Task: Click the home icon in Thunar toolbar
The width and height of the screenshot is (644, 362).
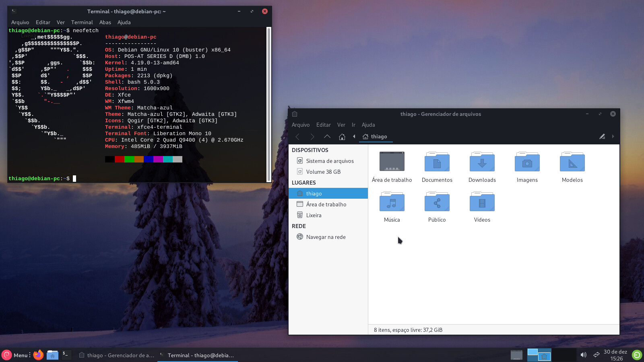Action: [342, 137]
